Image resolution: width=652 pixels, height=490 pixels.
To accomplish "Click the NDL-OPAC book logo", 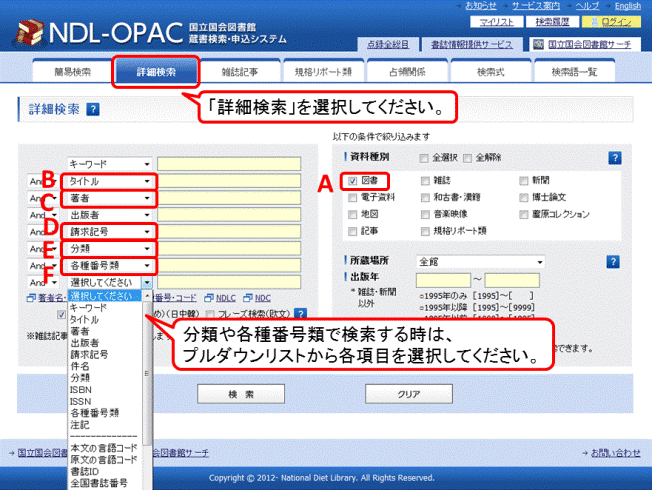I will coord(30,32).
